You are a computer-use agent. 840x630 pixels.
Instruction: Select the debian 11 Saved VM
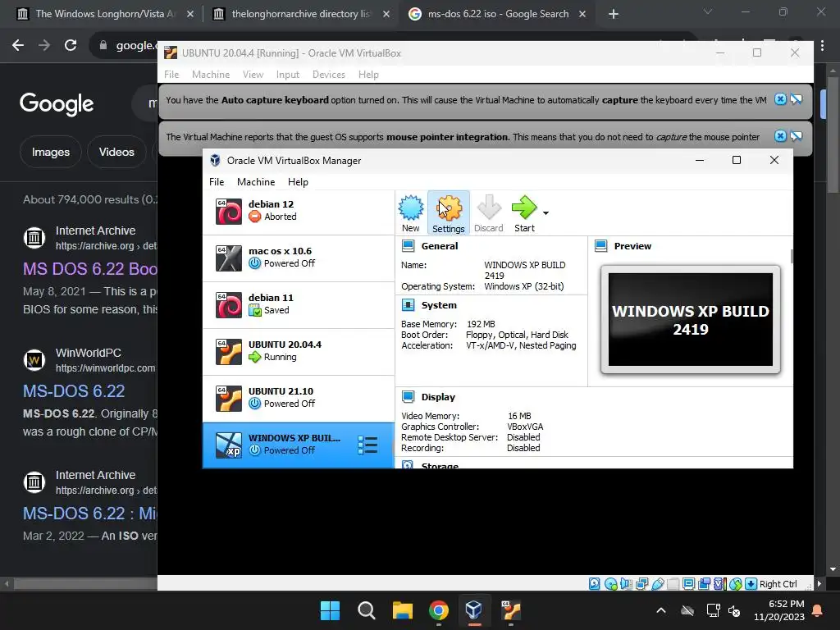click(299, 305)
